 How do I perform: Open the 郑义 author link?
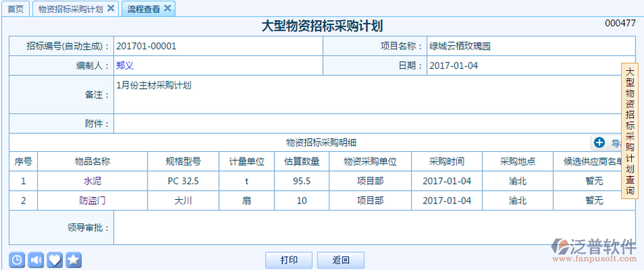(x=125, y=66)
